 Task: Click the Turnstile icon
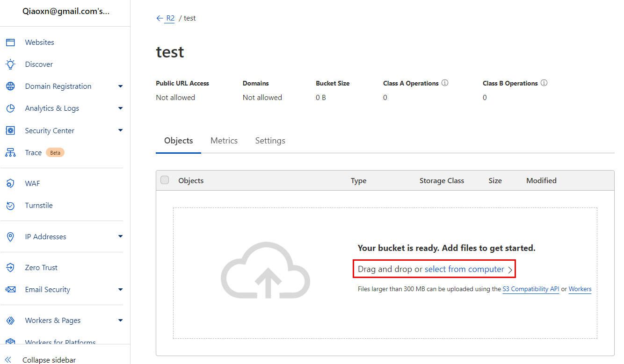(x=10, y=206)
